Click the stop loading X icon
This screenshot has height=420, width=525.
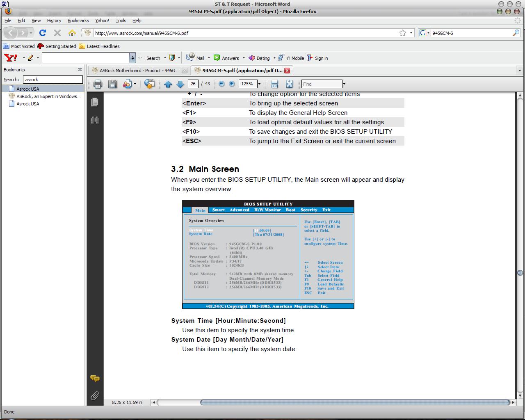[57, 33]
